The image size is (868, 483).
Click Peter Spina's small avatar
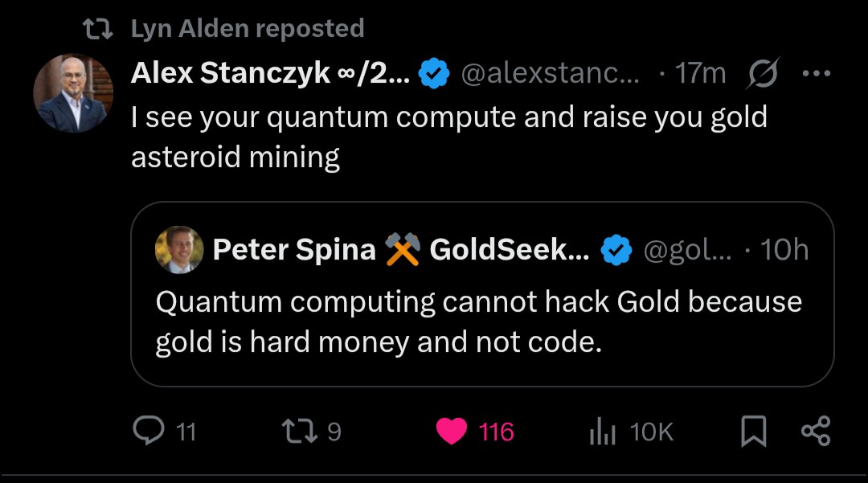click(179, 251)
